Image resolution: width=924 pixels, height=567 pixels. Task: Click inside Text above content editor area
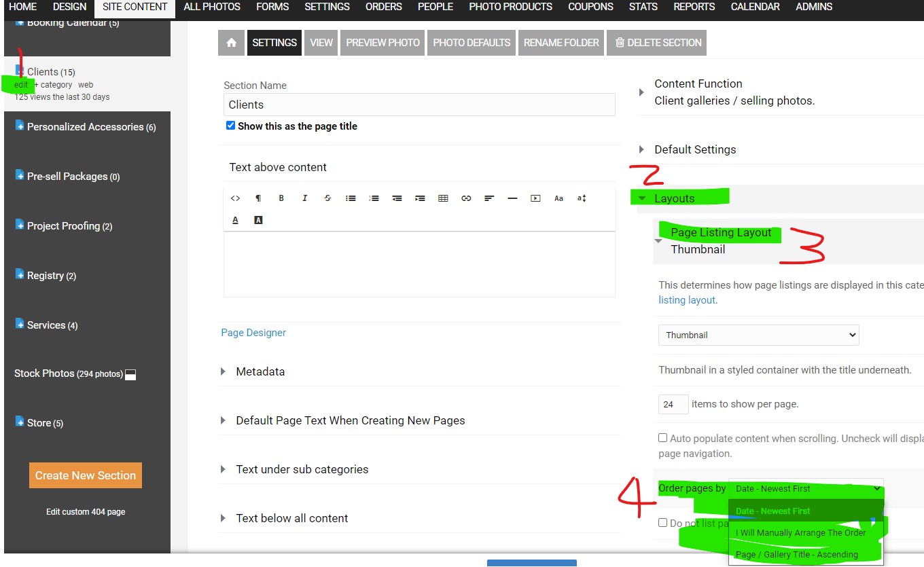pos(419,264)
